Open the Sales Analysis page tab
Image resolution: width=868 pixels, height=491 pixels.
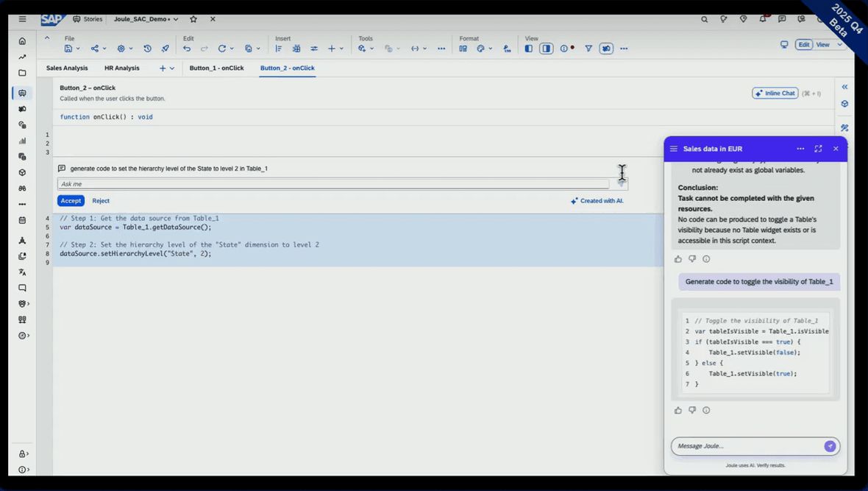click(67, 68)
